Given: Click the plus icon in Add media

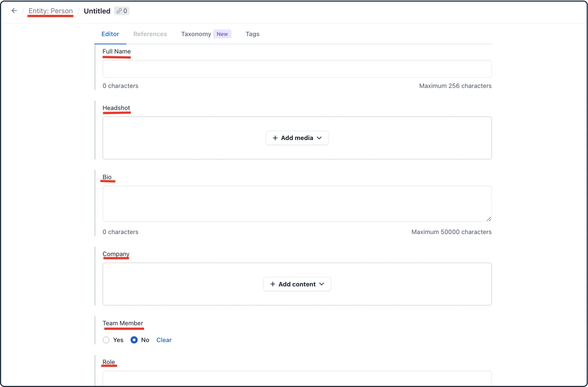Looking at the screenshot, I should pyautogui.click(x=275, y=138).
